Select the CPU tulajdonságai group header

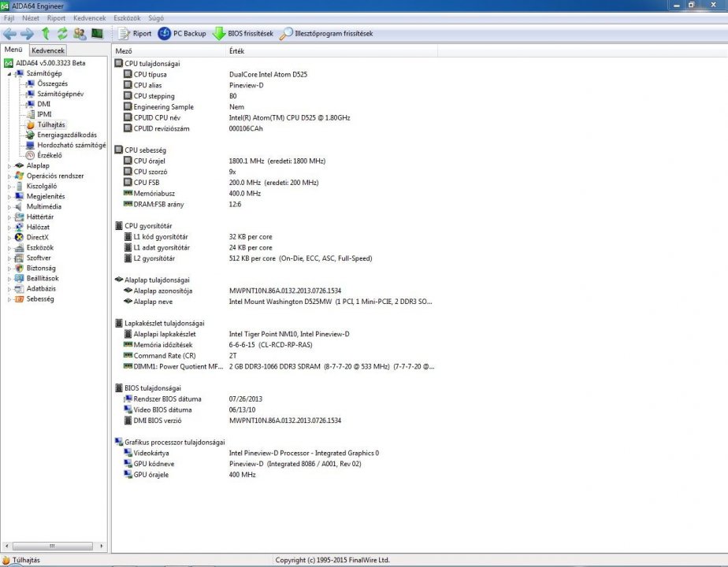tap(147, 64)
